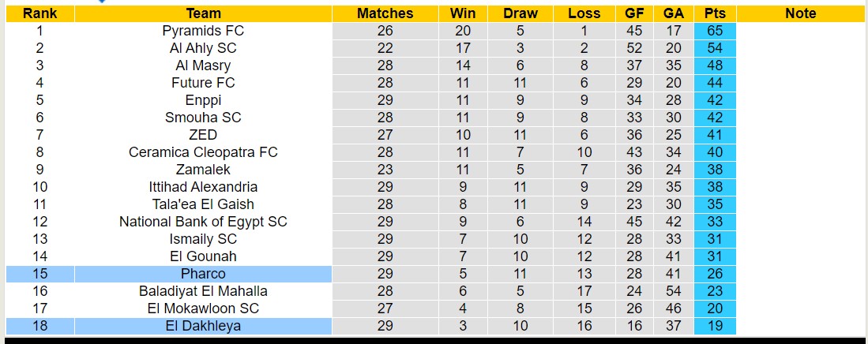This screenshot has height=344, width=868.
Task: Select the GA column header
Action: [x=674, y=13]
